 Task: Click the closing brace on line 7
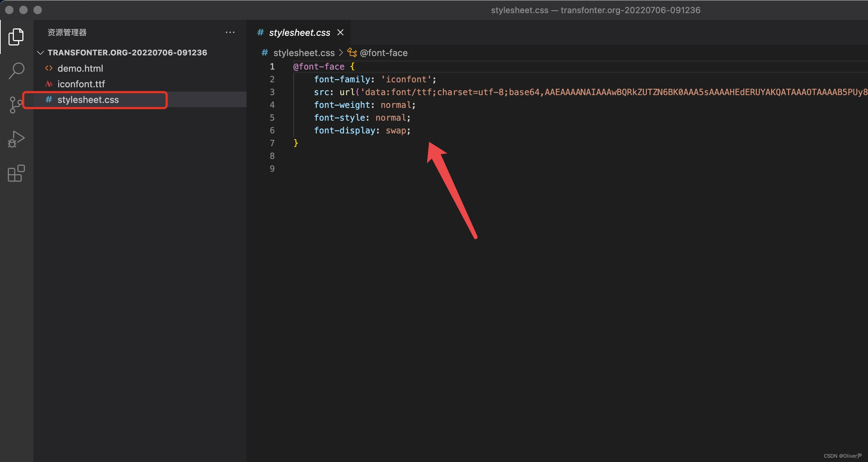coord(296,143)
